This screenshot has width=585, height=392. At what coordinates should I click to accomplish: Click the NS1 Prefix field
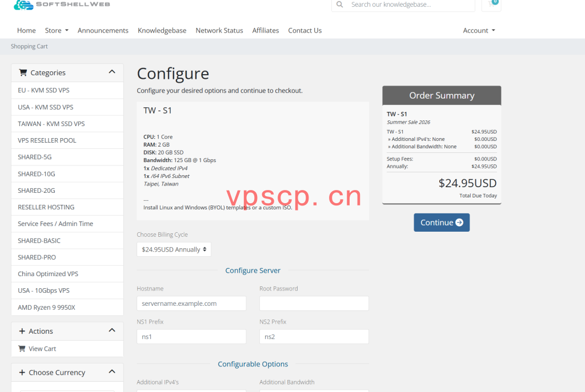pos(191,337)
